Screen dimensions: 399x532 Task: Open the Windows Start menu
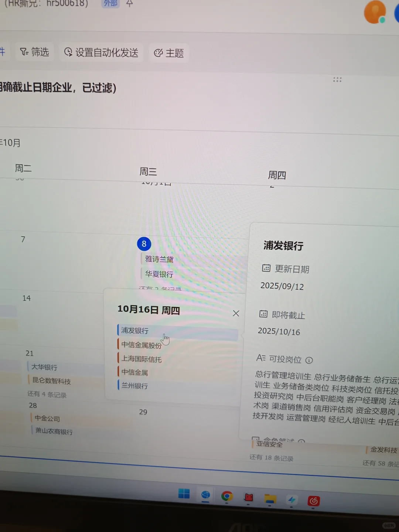pos(184,494)
